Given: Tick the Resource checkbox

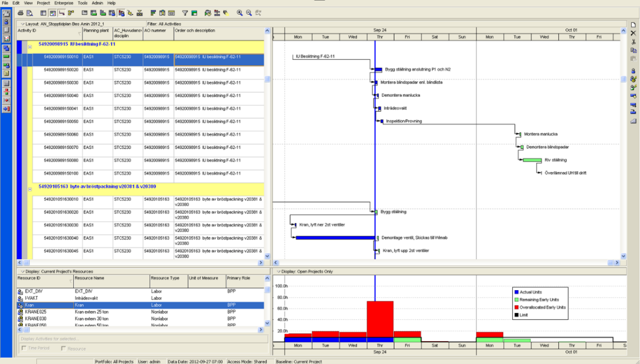Looking at the screenshot, I should pos(63,348).
